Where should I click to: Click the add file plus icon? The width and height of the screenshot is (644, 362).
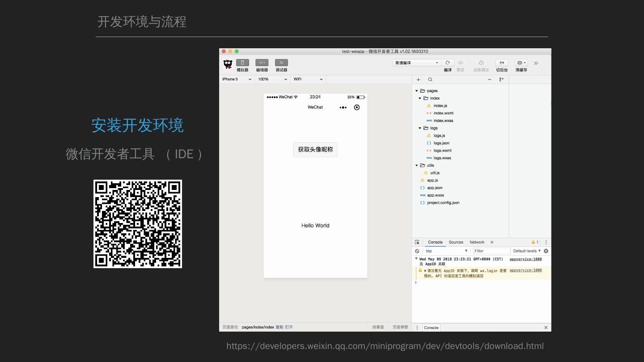coord(418,80)
